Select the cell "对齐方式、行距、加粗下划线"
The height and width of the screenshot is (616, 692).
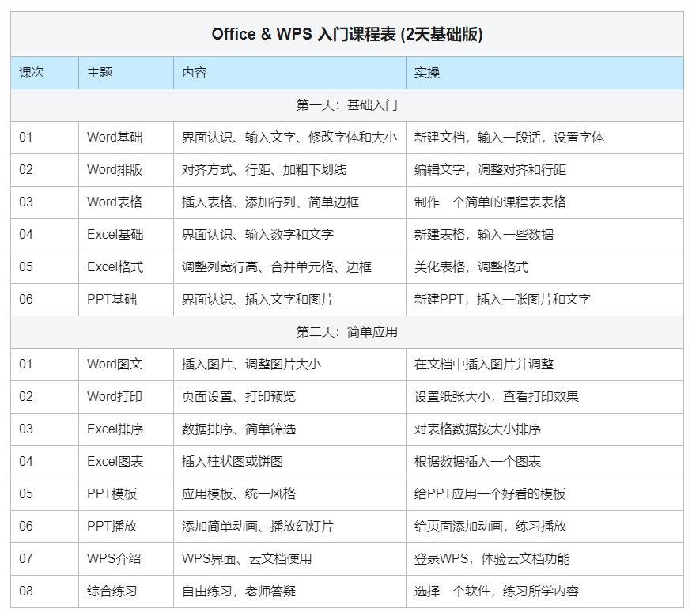pos(289,170)
